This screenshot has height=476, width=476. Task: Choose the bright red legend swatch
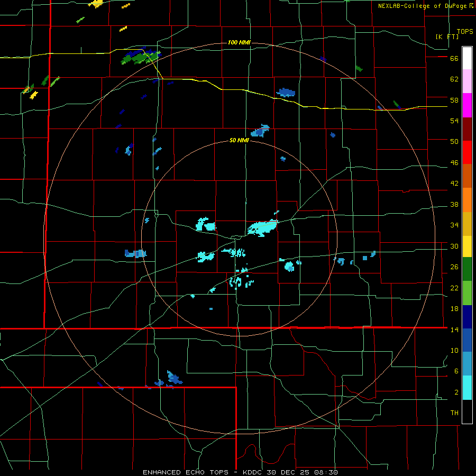(467, 152)
